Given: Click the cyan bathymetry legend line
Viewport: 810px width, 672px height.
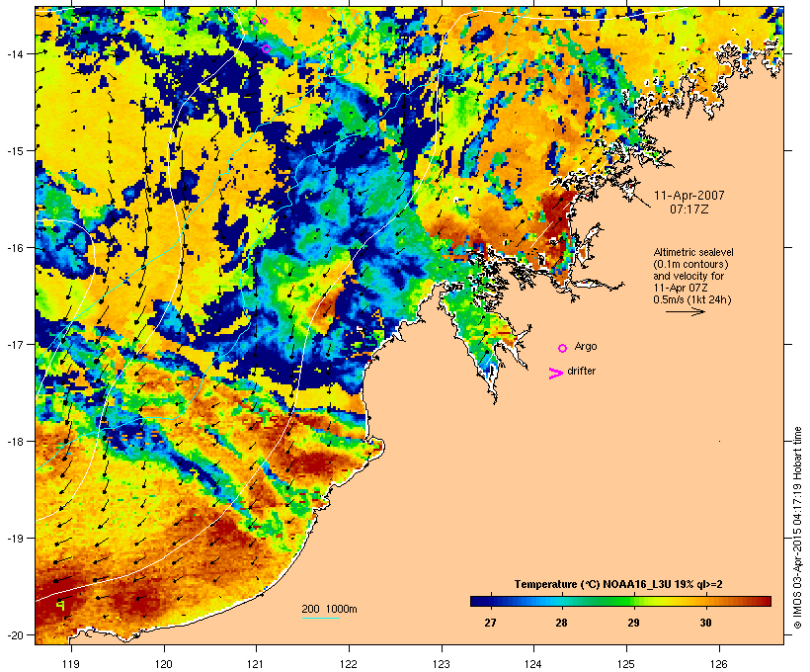Looking at the screenshot, I should [320, 618].
